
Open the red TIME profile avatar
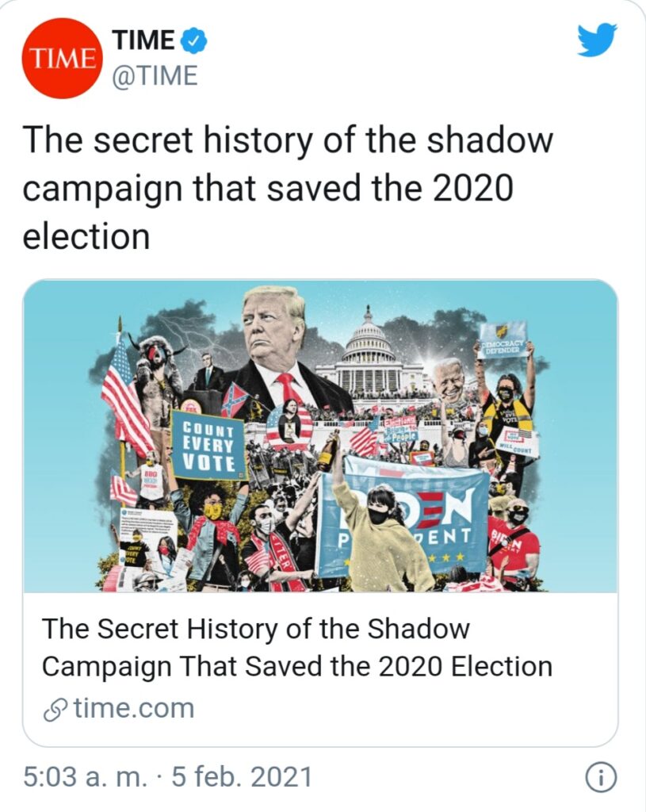tap(62, 58)
